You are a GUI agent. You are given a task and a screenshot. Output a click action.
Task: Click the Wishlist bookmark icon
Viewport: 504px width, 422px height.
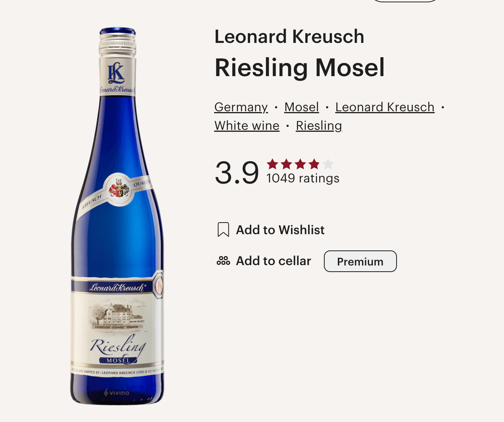(223, 230)
